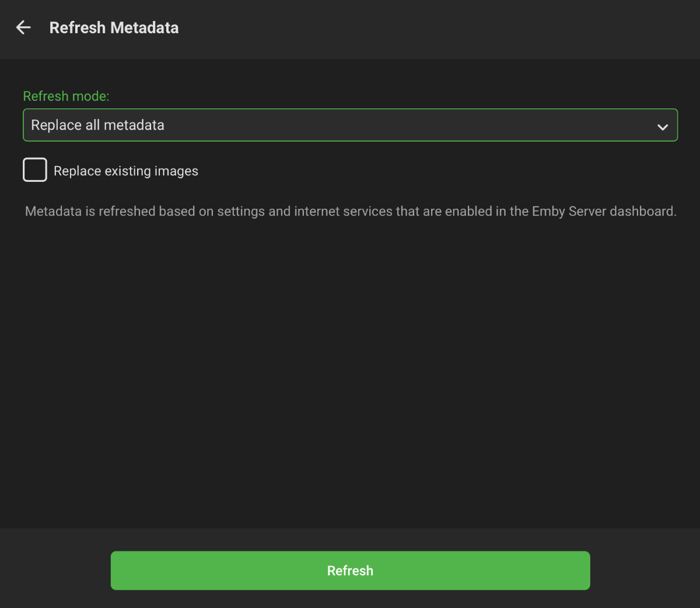Open the Refresh mode dropdown
Viewport: 700px width, 608px height.
pos(350,125)
